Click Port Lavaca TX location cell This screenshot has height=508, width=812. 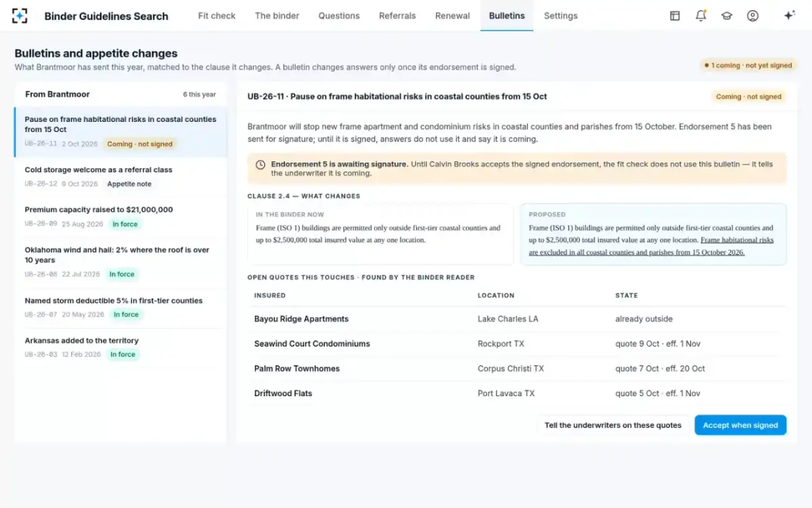tap(506, 394)
